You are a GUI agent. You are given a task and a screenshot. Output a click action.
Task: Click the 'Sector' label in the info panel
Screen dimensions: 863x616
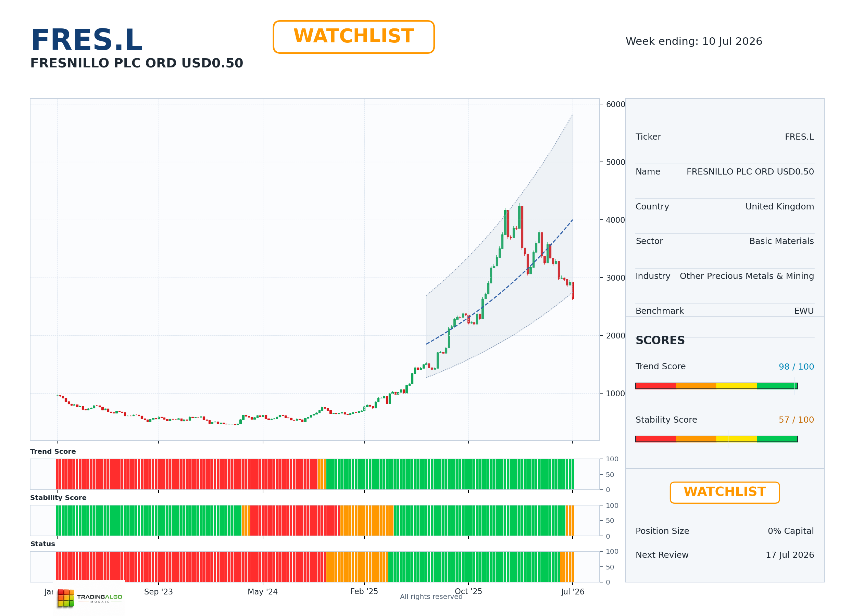[649, 241]
